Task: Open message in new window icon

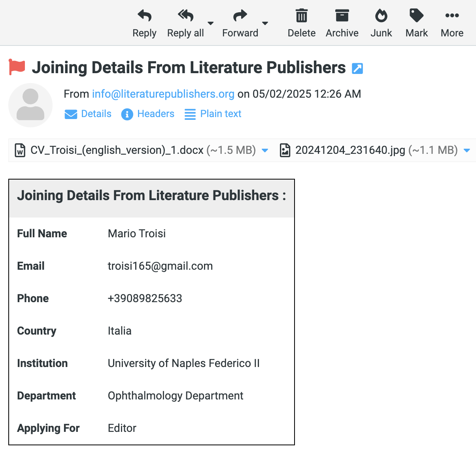Action: point(357,68)
